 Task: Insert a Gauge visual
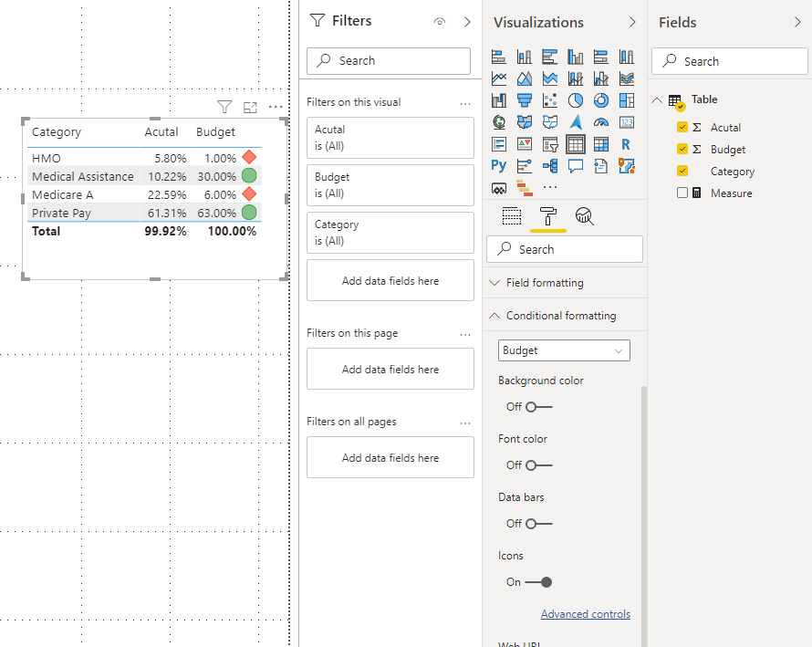point(600,122)
